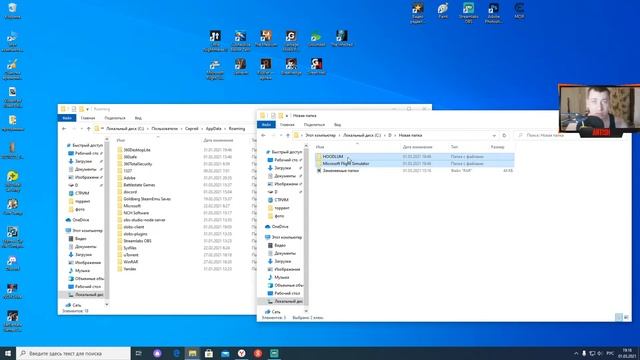
Task: Go up one level in the Roaming window
Action: pyautogui.click(x=88, y=129)
